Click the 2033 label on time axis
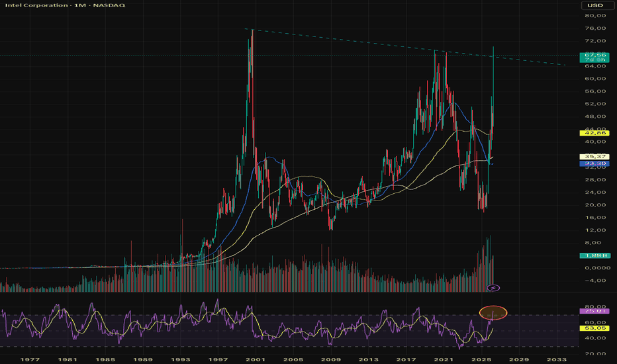This screenshot has width=617, height=364. 557,359
